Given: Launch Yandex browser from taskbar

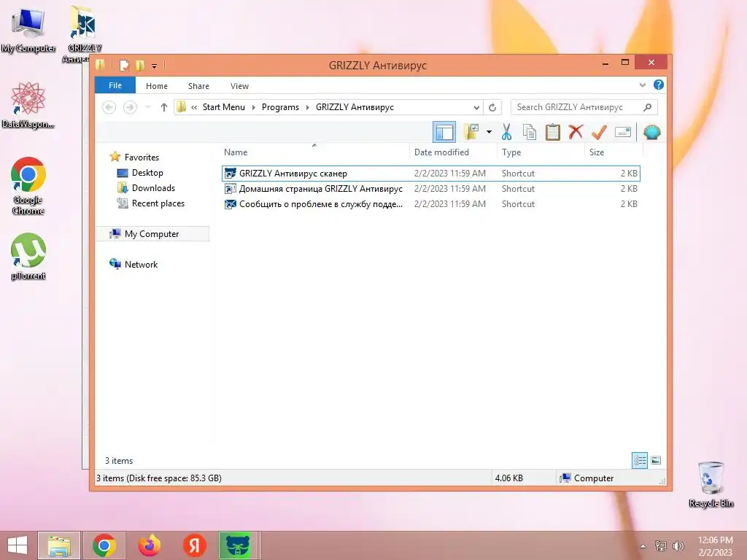Looking at the screenshot, I should pyautogui.click(x=194, y=545).
